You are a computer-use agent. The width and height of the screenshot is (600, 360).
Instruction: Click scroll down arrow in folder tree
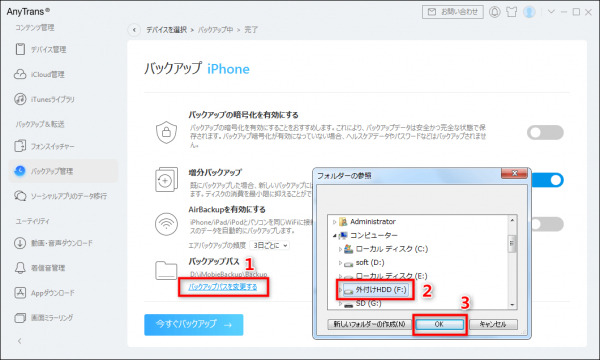tap(512, 305)
